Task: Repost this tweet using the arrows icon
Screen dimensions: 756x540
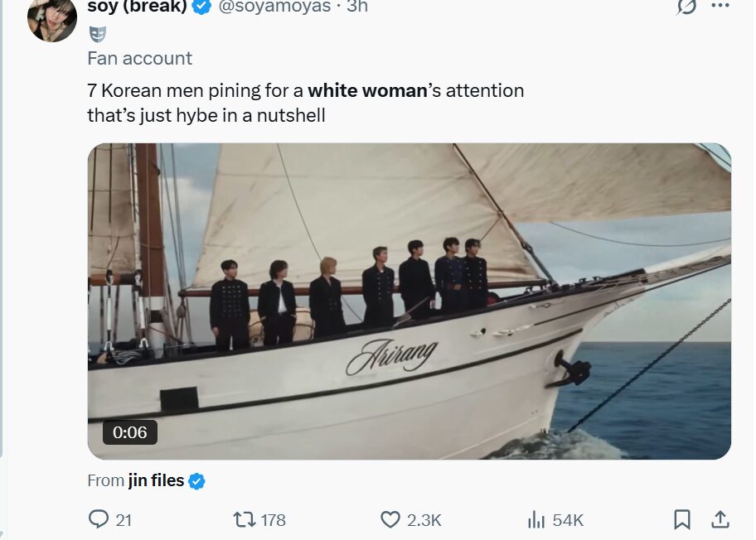Action: pos(244,519)
